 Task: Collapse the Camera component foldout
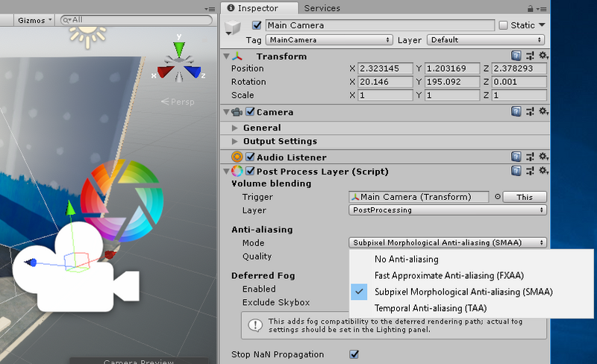pos(226,112)
